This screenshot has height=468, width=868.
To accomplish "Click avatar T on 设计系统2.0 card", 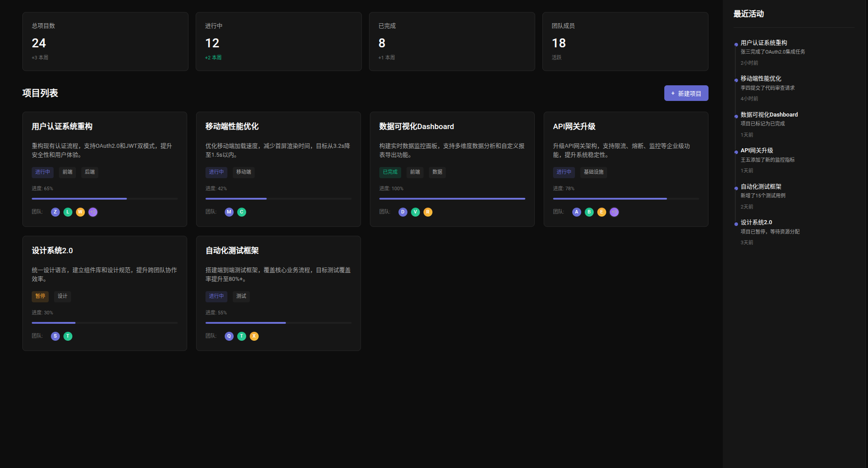I will click(x=68, y=336).
